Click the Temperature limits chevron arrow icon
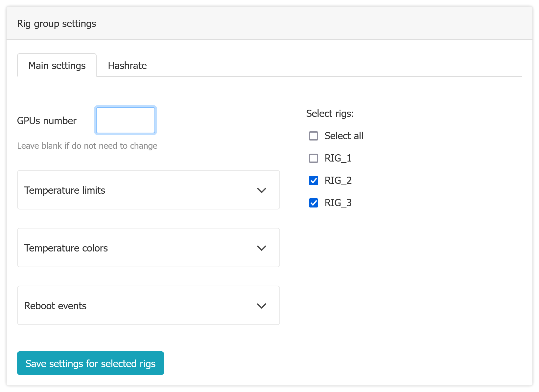Screen dimensions: 539x392 point(261,190)
